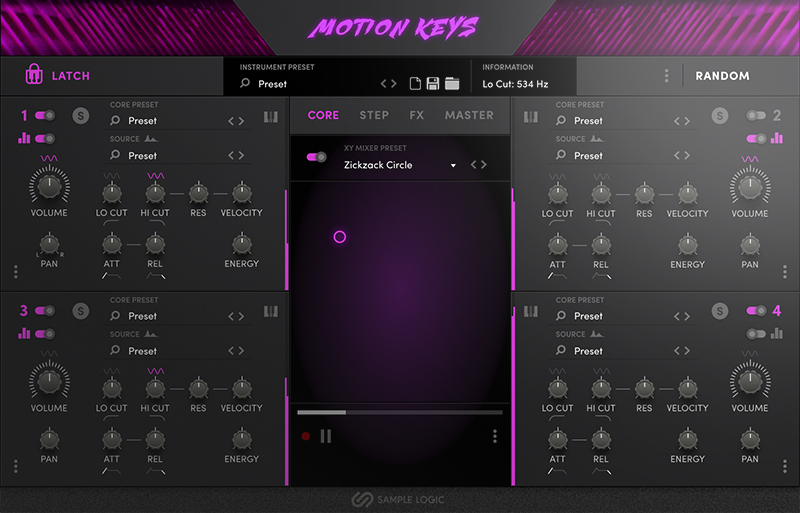Go to next core 4 core preset

point(687,316)
